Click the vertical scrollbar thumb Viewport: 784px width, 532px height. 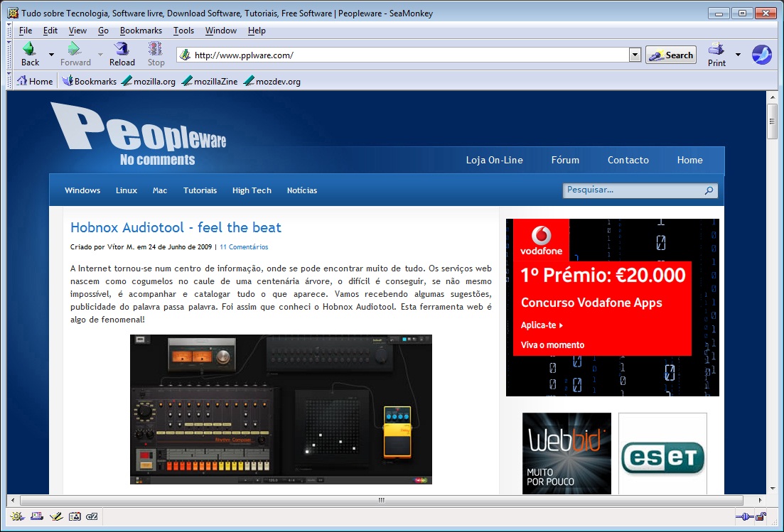pyautogui.click(x=773, y=121)
